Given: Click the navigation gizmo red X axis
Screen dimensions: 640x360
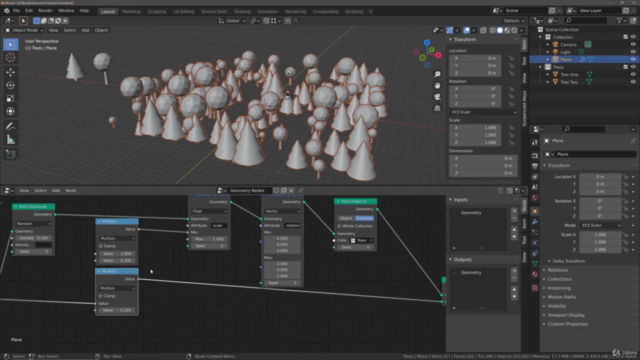Looking at the screenshot, I should 438,55.
